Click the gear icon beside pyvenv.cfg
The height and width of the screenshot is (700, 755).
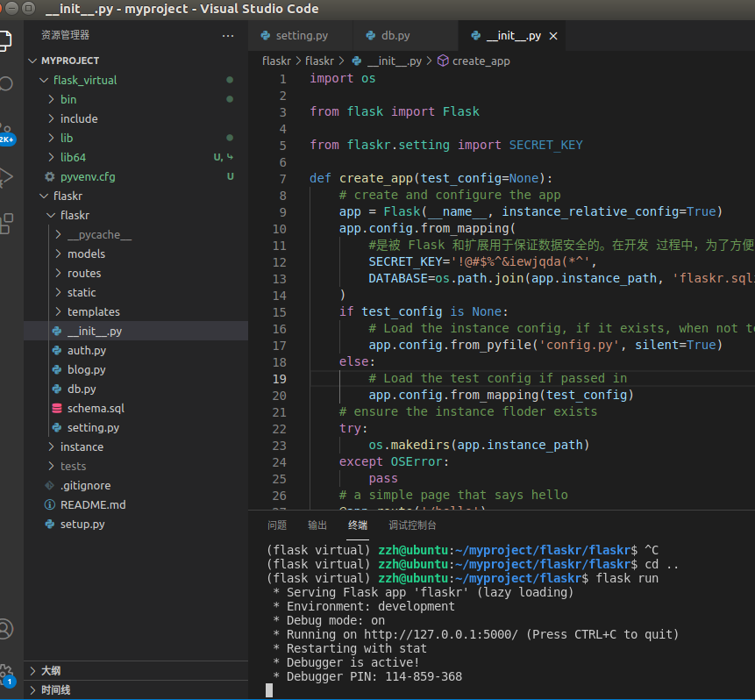coord(50,177)
